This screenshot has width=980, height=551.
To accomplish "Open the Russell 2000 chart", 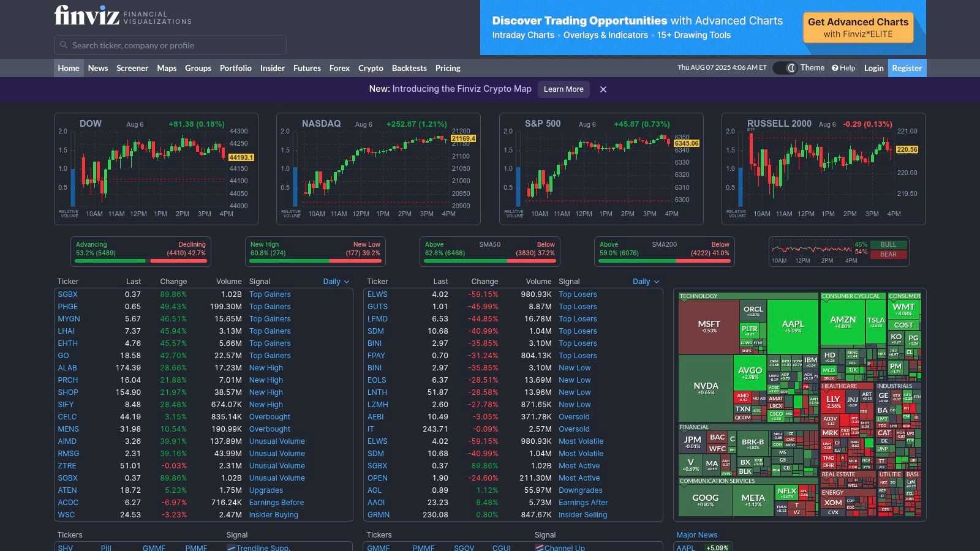I will pyautogui.click(x=824, y=169).
